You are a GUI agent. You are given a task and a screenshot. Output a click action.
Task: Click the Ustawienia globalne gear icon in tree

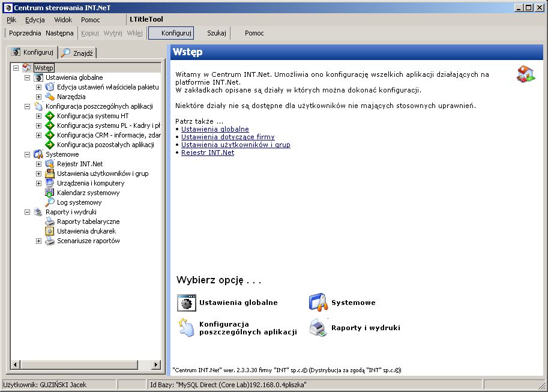[x=38, y=77]
